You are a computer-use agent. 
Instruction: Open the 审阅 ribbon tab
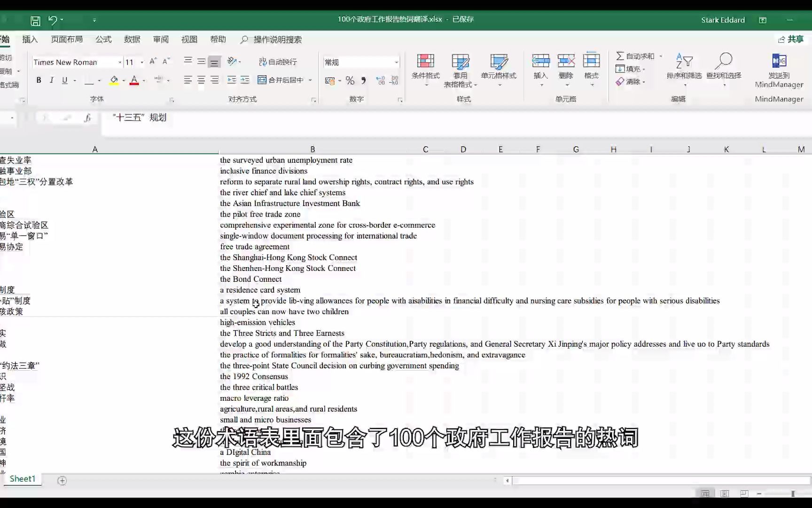(x=161, y=40)
